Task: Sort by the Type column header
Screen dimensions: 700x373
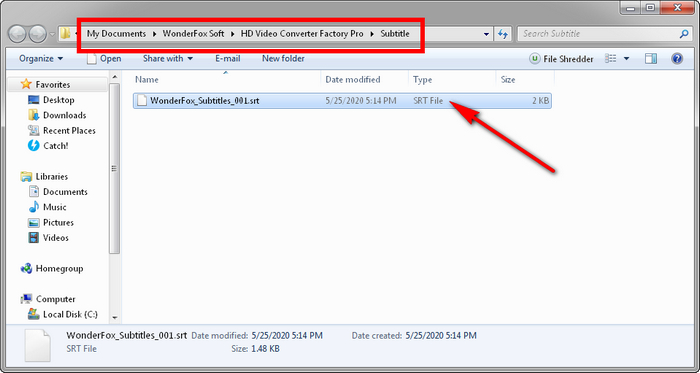Action: tap(452, 79)
